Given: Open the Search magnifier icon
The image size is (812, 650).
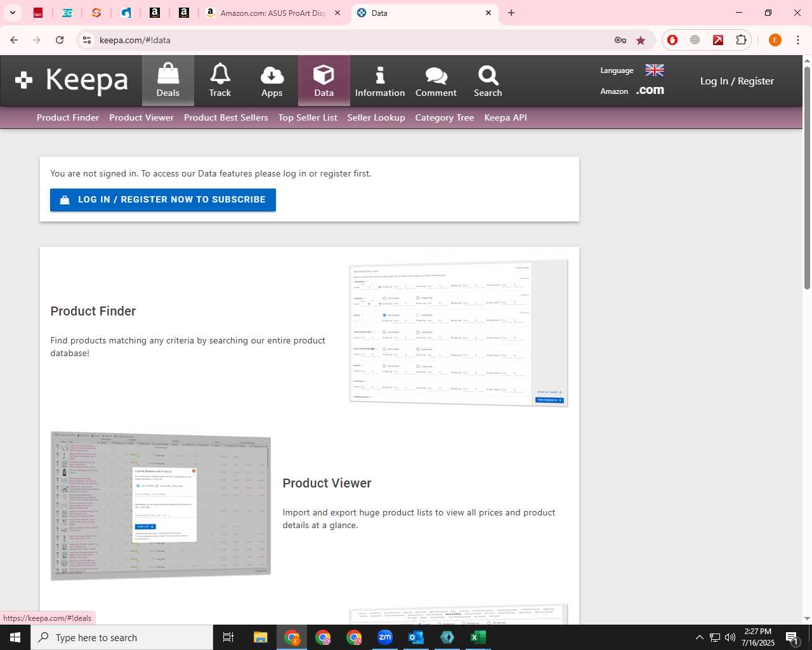Looking at the screenshot, I should tap(488, 81).
